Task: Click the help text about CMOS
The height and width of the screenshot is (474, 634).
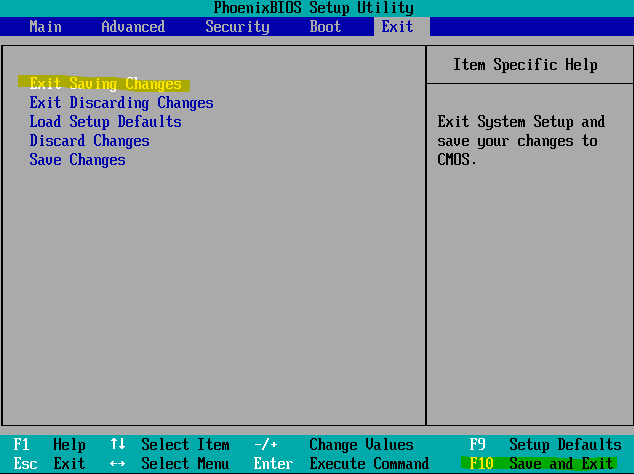Action: [521, 140]
